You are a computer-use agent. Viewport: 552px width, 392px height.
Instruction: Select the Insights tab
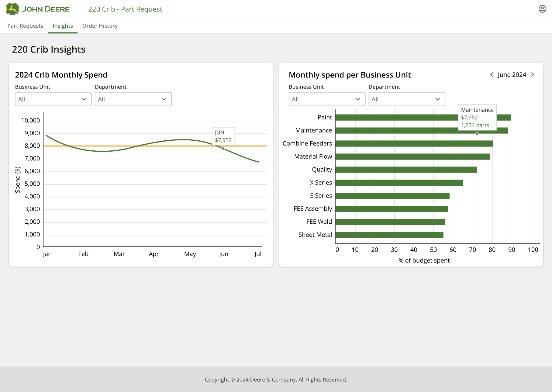(63, 26)
